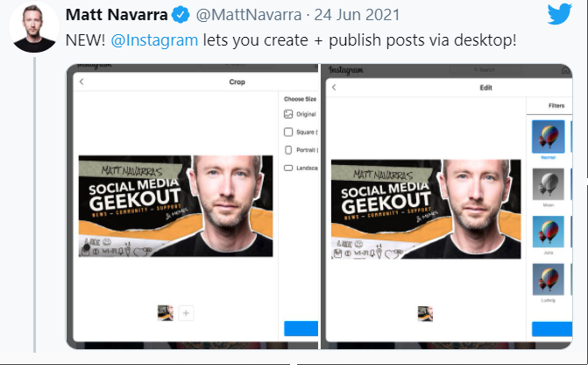
Task: Click the Twitter bird logo
Action: click(x=559, y=14)
